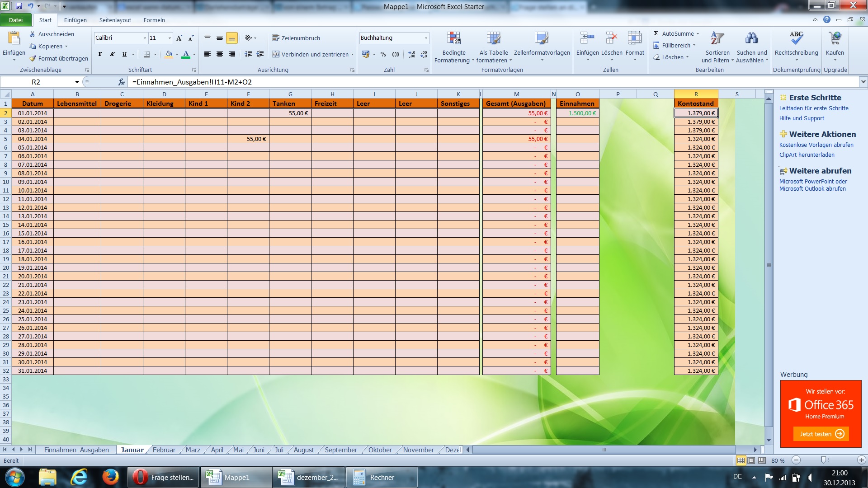Open the Buchhaltung number format dropdown
The image size is (868, 488).
pyautogui.click(x=425, y=38)
